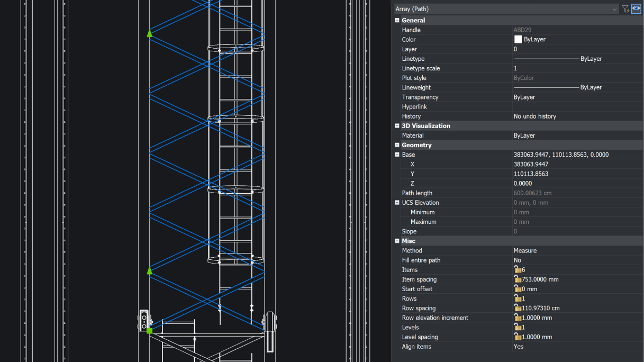
Task: Click the lock icon in the Rows row
Action: [x=518, y=298]
